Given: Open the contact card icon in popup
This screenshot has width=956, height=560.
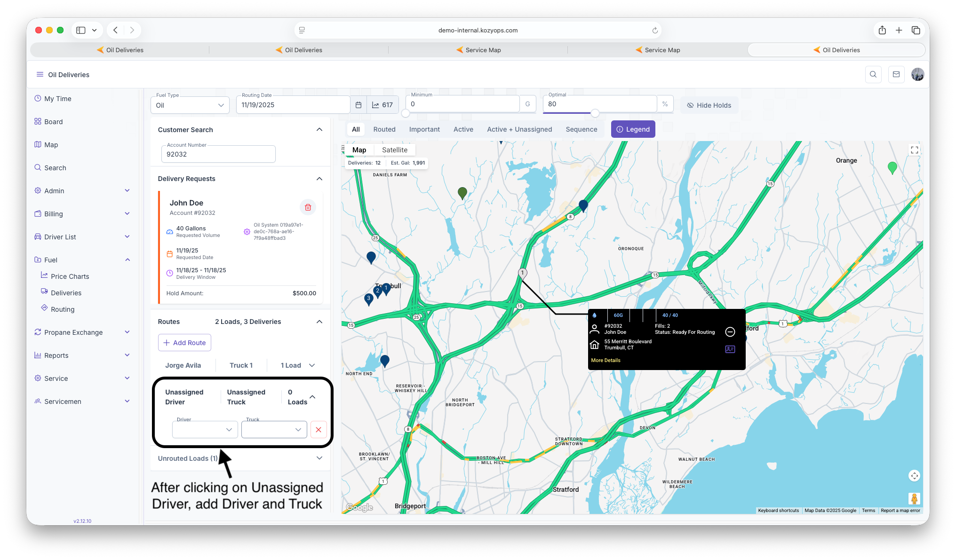Looking at the screenshot, I should (730, 349).
